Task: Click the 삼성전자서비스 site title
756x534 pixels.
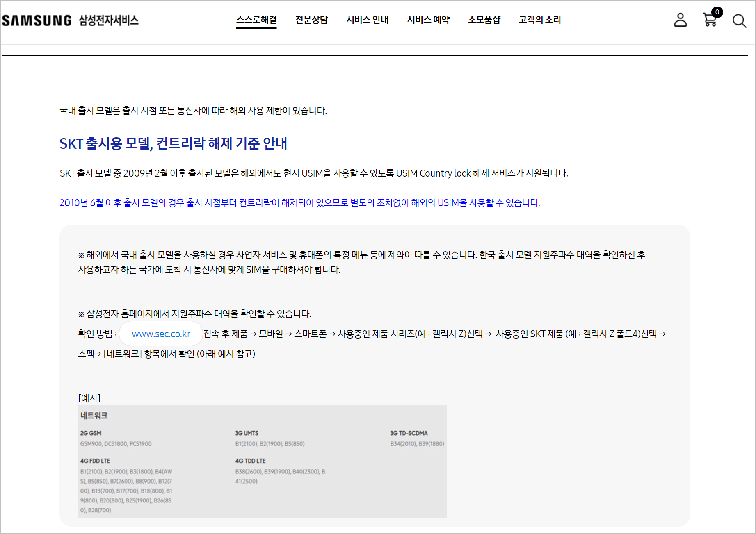Action: point(109,20)
